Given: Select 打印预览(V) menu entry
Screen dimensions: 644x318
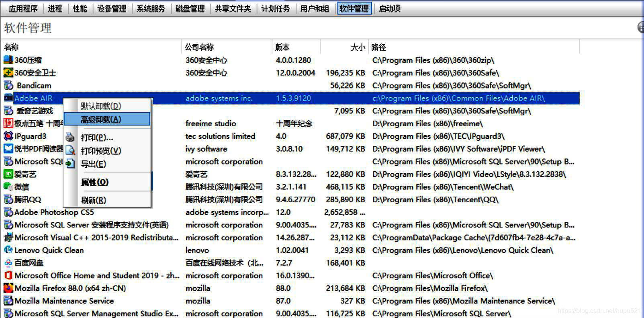Looking at the screenshot, I should point(101,151).
